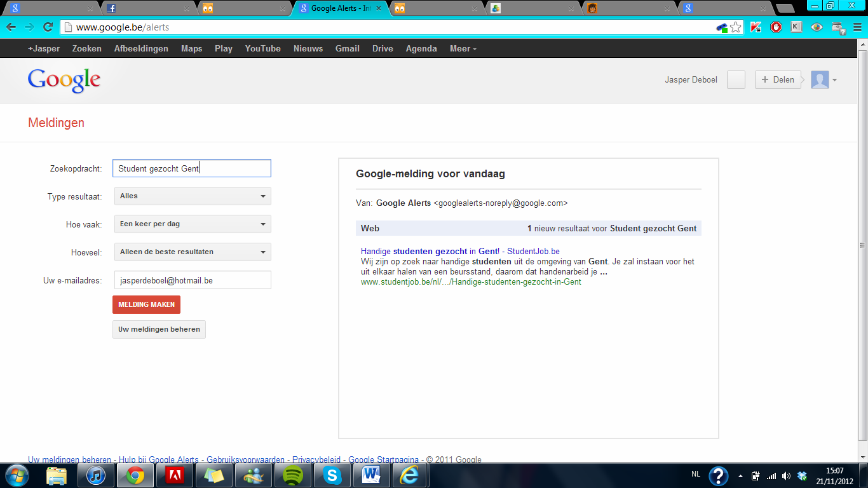The image size is (868, 488).
Task: Bookmark this page with the star icon
Action: (735, 27)
